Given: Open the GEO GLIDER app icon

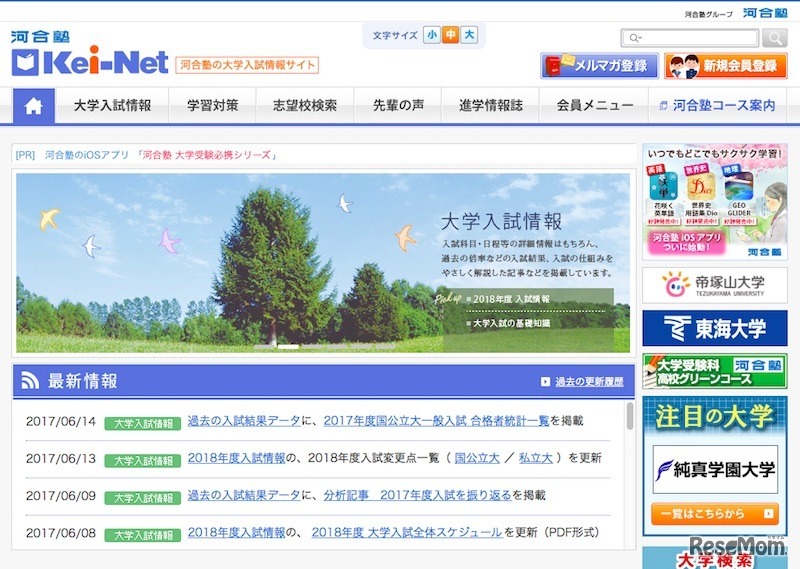Looking at the screenshot, I should pyautogui.click(x=739, y=186).
